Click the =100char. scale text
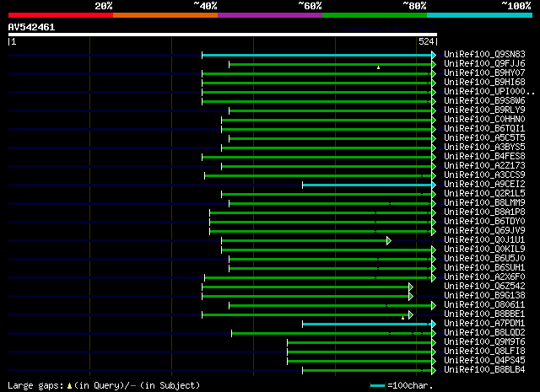The image size is (540, 392). click(410, 386)
